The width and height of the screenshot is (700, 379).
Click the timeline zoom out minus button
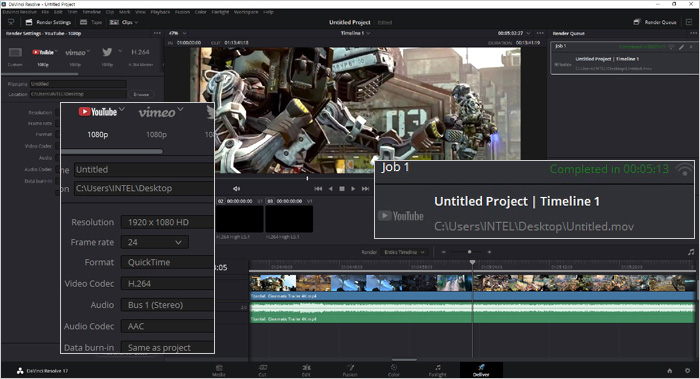[444, 252]
